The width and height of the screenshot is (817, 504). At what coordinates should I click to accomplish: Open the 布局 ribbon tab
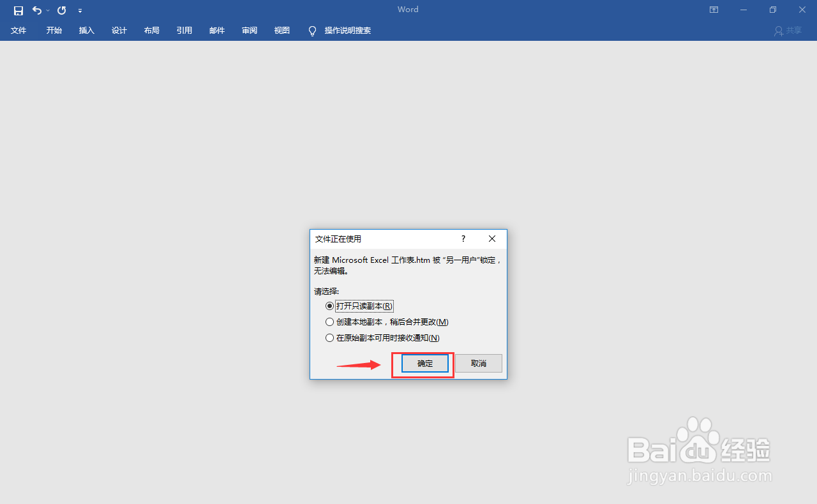(x=152, y=31)
